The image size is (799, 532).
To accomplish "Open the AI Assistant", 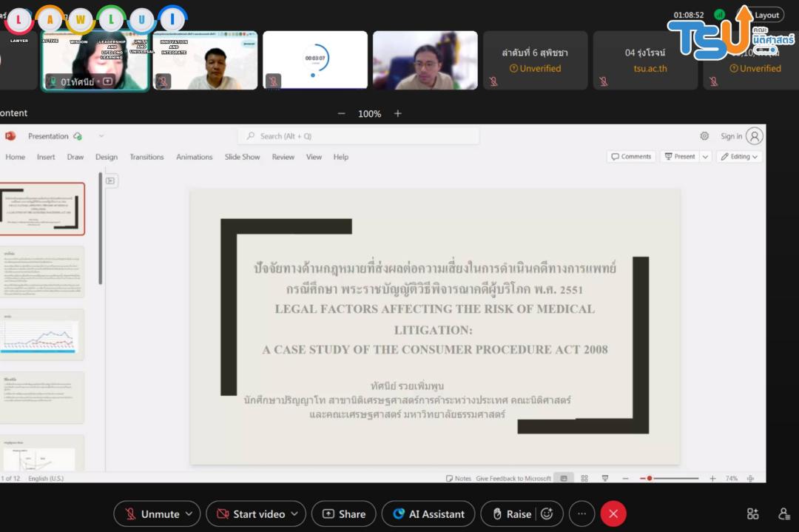I will (428, 514).
